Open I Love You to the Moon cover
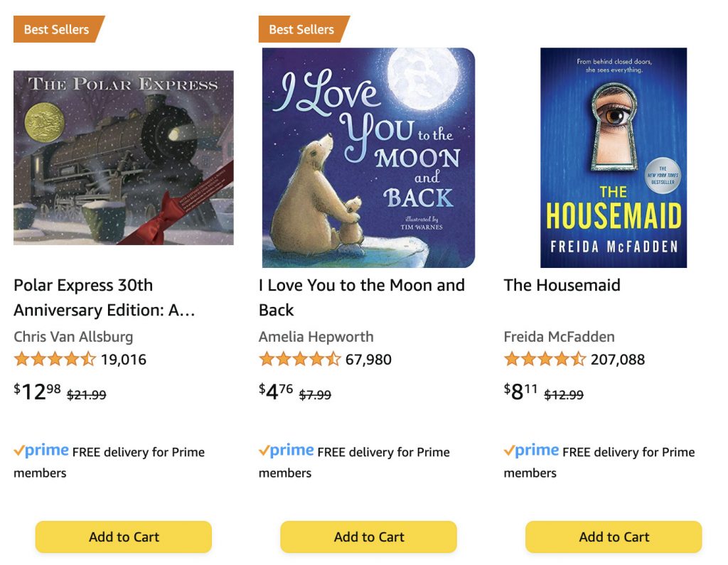The image size is (728, 565). [368, 157]
